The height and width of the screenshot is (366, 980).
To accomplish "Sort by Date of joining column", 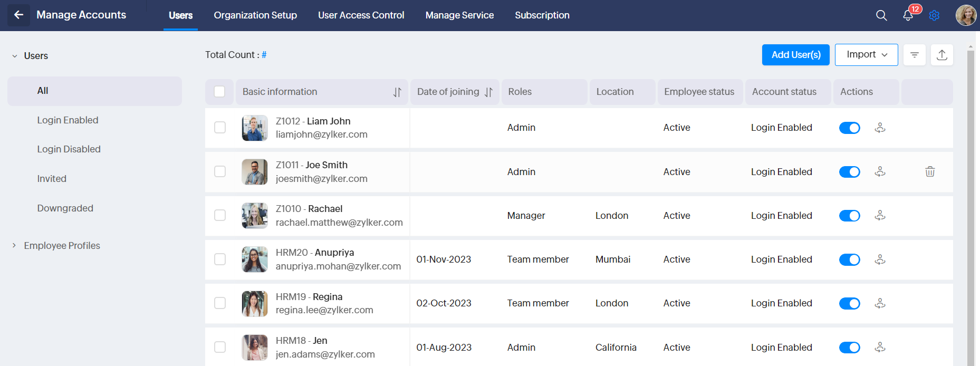I will [488, 92].
